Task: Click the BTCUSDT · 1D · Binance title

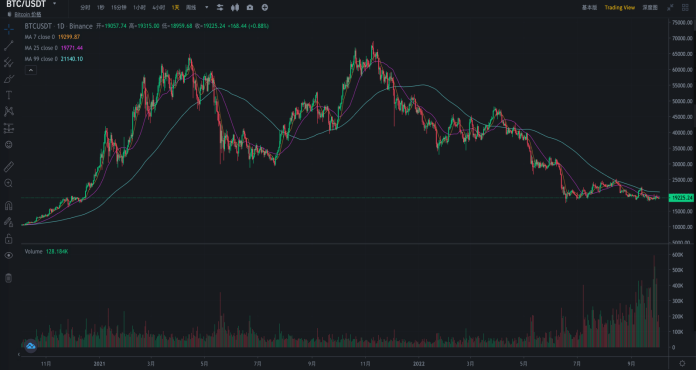Action: pyautogui.click(x=59, y=26)
